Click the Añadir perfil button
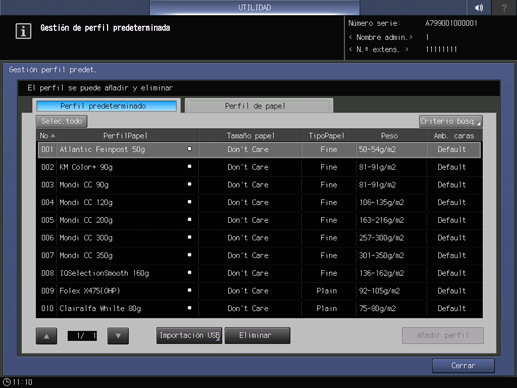This screenshot has width=517, height=388. pyautogui.click(x=443, y=335)
